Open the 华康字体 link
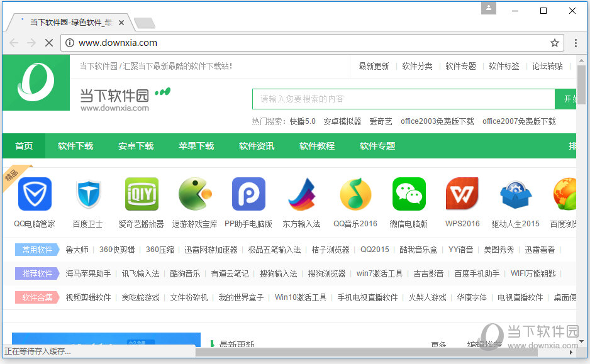This screenshot has width=590, height=364. tap(472, 298)
